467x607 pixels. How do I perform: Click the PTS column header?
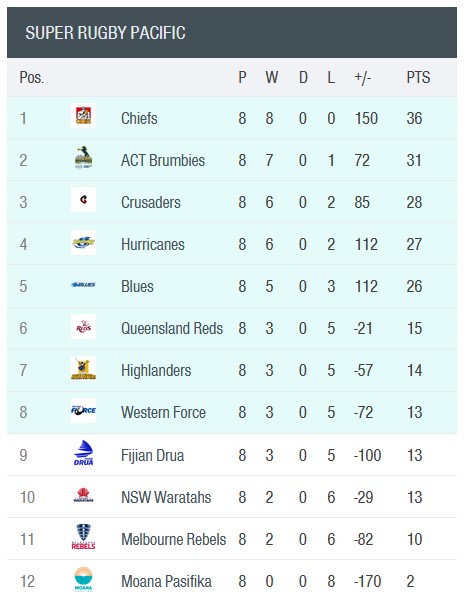tap(418, 77)
